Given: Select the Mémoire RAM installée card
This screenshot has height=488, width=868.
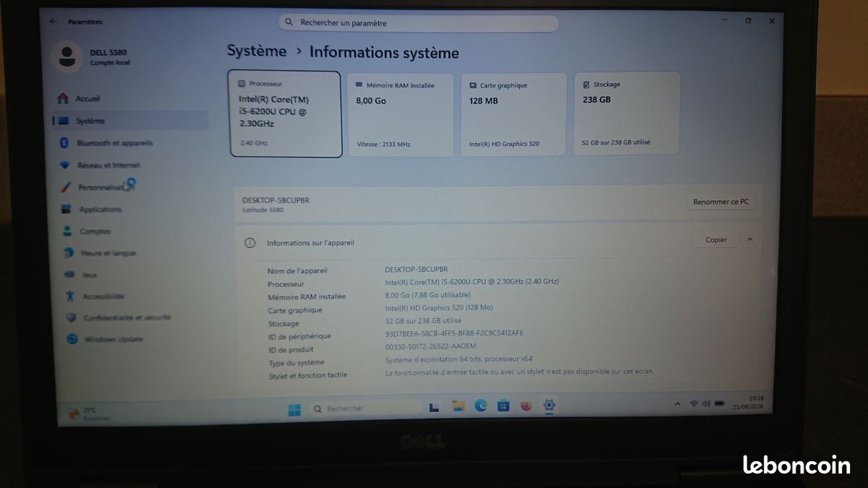Looking at the screenshot, I should [x=401, y=114].
